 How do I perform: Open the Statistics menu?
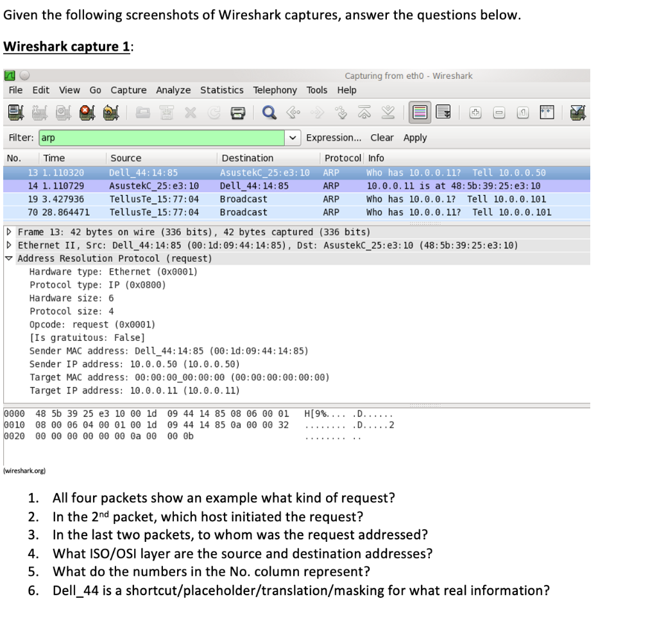[x=222, y=90]
